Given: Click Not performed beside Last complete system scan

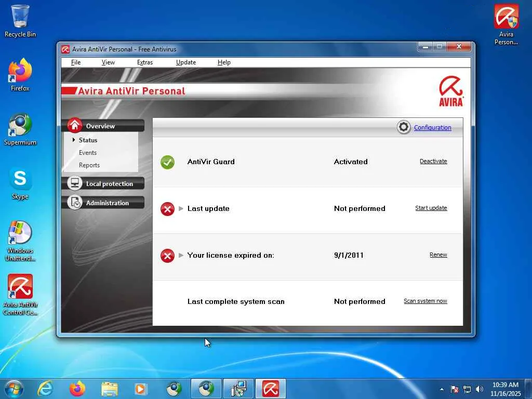Looking at the screenshot, I should 360,302.
